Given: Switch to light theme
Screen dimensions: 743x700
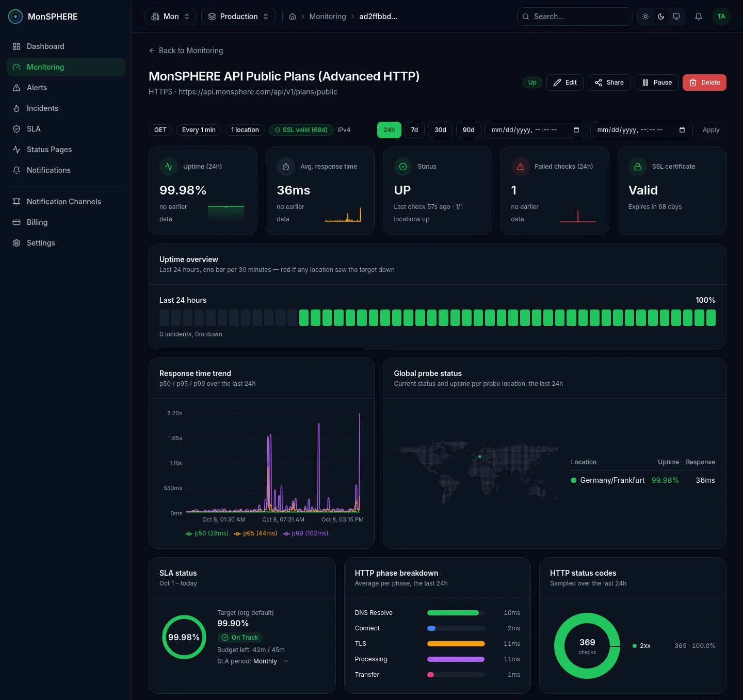Looking at the screenshot, I should [x=645, y=17].
